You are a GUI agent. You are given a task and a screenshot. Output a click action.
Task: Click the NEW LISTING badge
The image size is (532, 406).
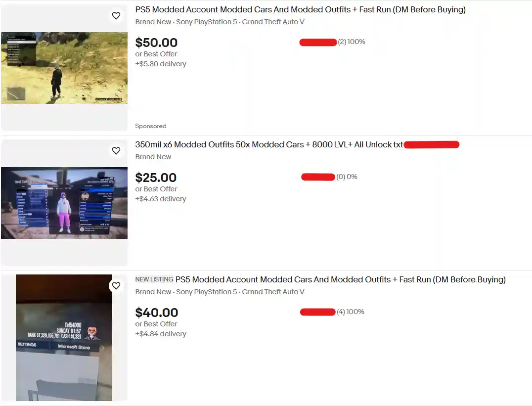(x=154, y=279)
